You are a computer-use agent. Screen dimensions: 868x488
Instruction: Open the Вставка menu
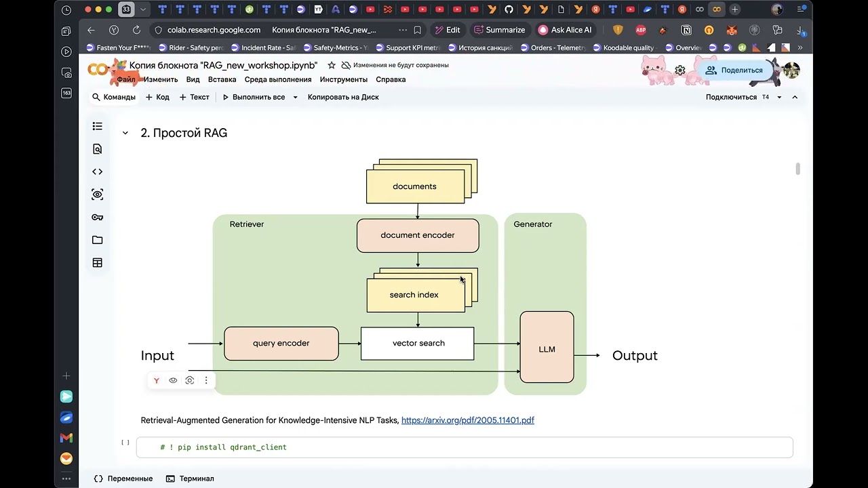(222, 79)
